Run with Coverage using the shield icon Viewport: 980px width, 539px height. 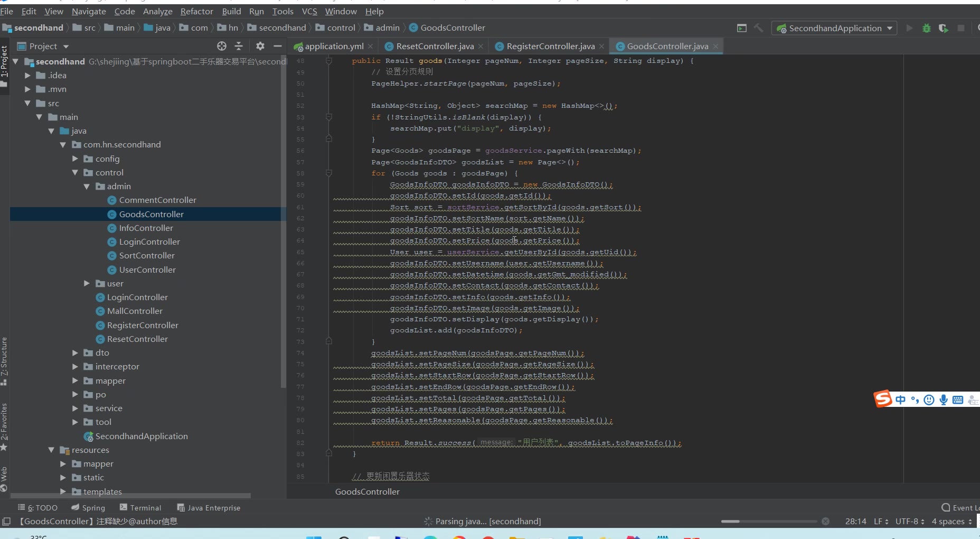click(x=943, y=28)
